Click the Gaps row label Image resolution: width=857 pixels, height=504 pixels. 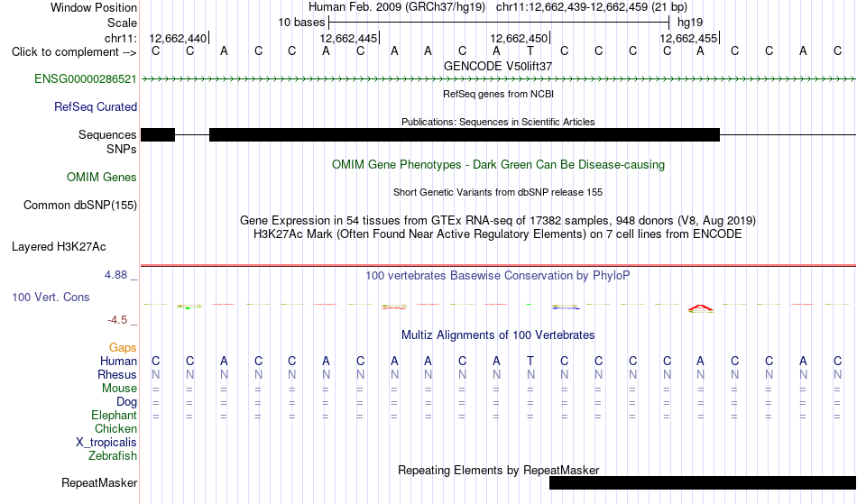tap(123, 347)
